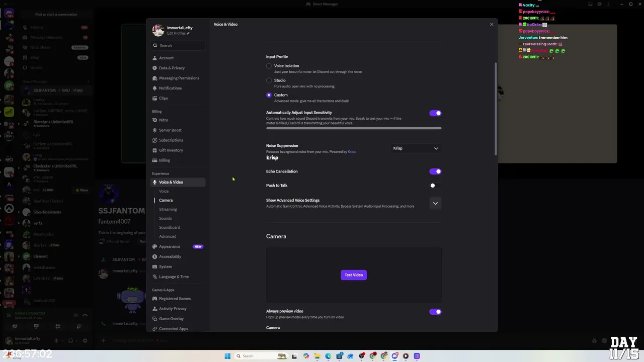Screen dimensions: 644x362
Task: Open the Game Overlay icon
Action: point(155,319)
